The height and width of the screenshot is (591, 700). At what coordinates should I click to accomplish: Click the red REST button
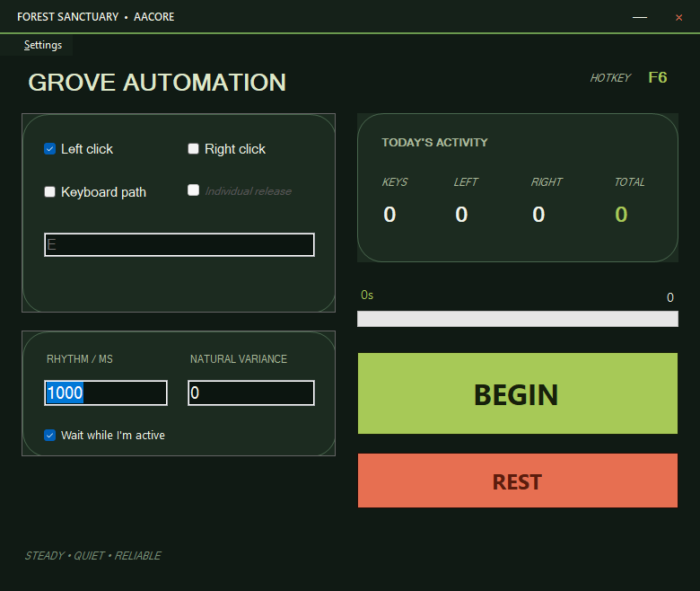[x=518, y=481]
